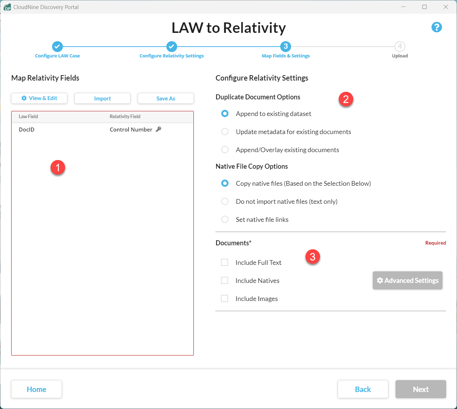Screen dimensions: 457x409
Task: Minimize the CloudNine Discovery Portal window
Action: tap(403, 7)
